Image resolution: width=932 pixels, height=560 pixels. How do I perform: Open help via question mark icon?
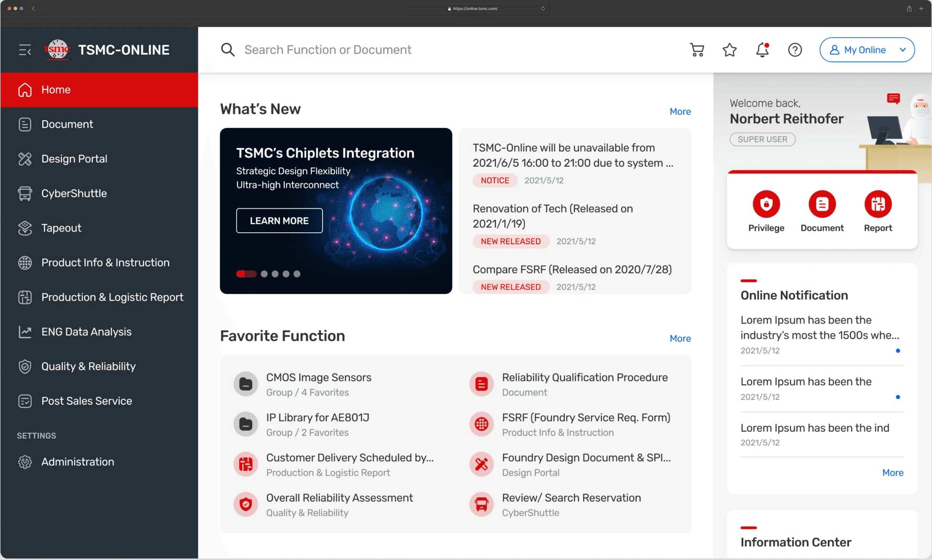tap(795, 50)
